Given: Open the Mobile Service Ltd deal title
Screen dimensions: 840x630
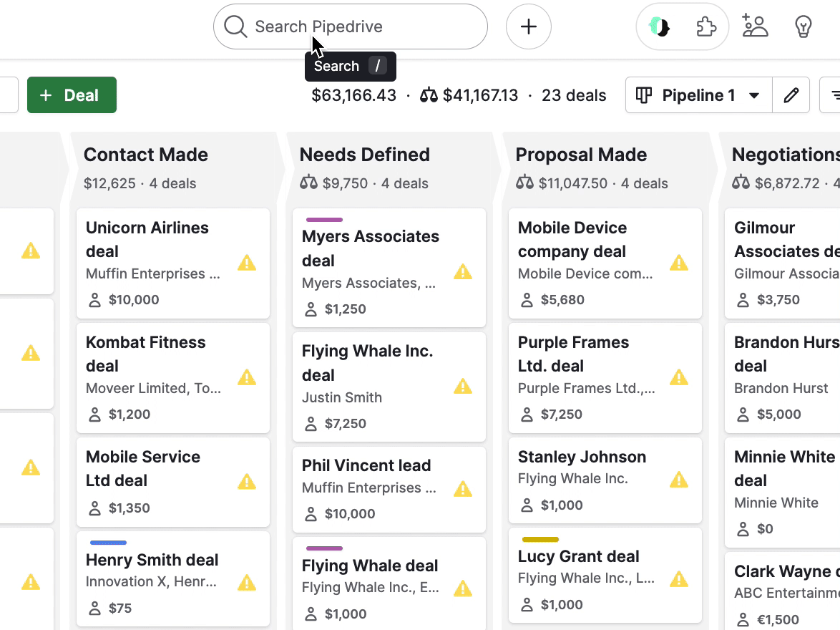Looking at the screenshot, I should coord(143,469).
